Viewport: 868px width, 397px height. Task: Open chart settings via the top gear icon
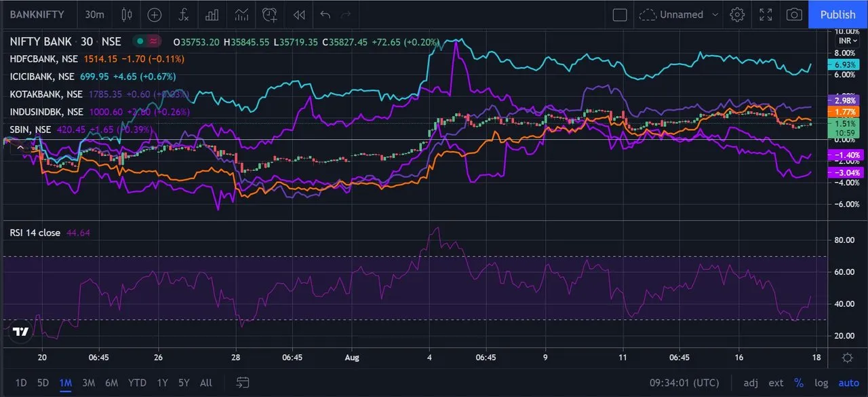(738, 14)
